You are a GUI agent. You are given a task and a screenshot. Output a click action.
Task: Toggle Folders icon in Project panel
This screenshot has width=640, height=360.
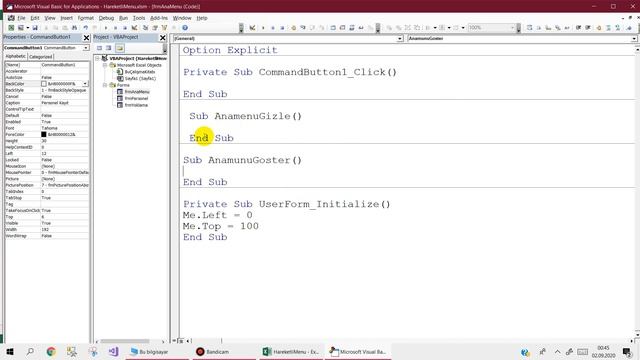click(x=120, y=48)
